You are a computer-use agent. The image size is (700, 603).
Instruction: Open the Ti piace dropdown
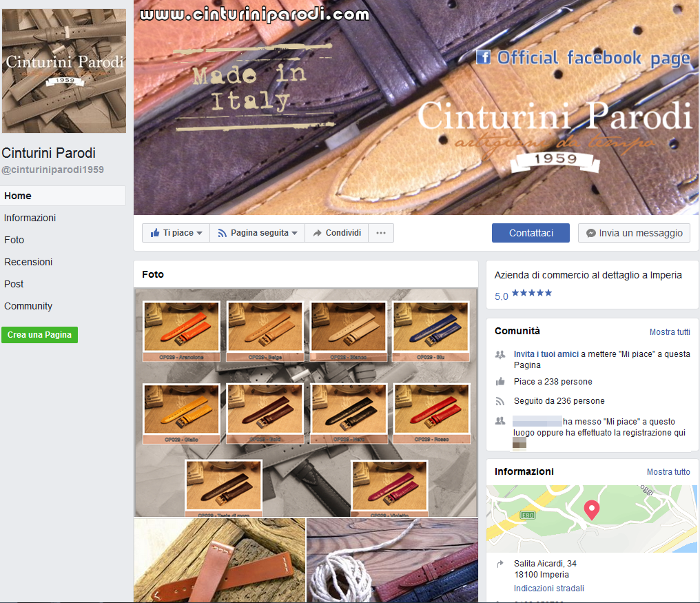(176, 233)
